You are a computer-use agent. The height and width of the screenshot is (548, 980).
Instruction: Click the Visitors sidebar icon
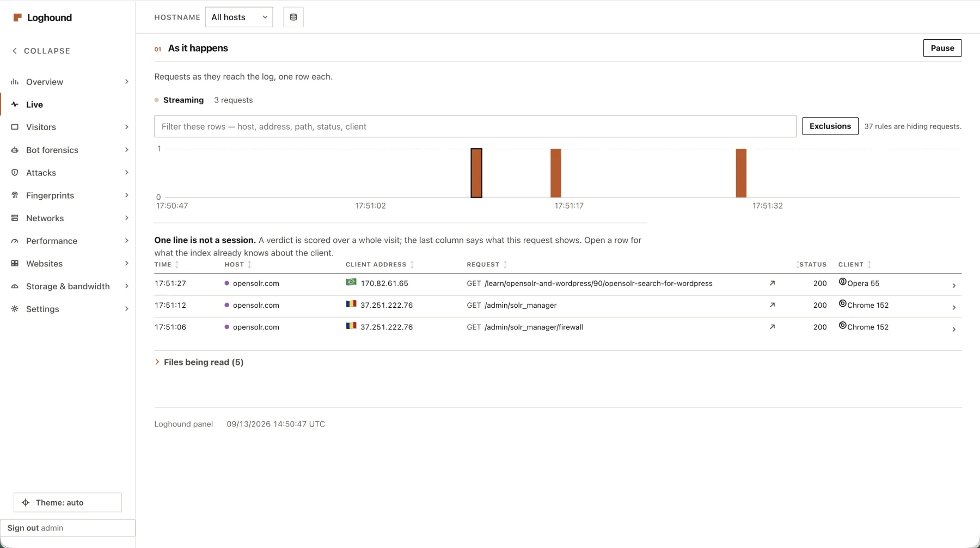coord(15,127)
